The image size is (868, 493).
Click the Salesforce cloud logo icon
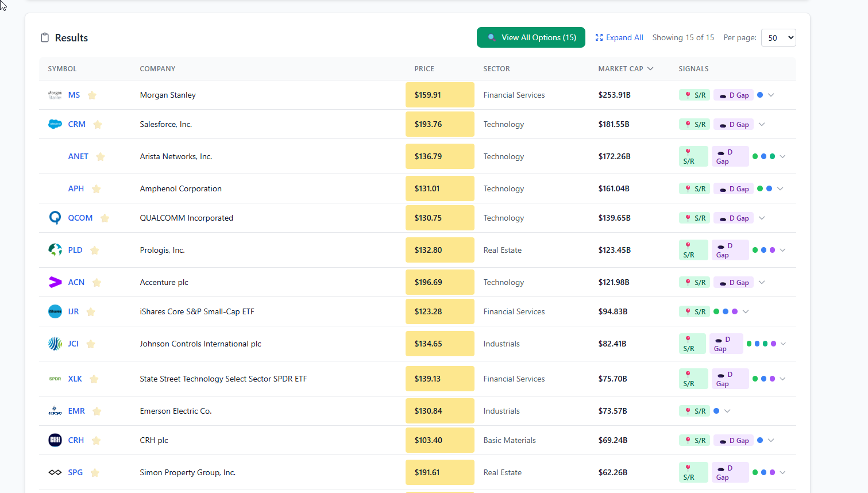[55, 124]
